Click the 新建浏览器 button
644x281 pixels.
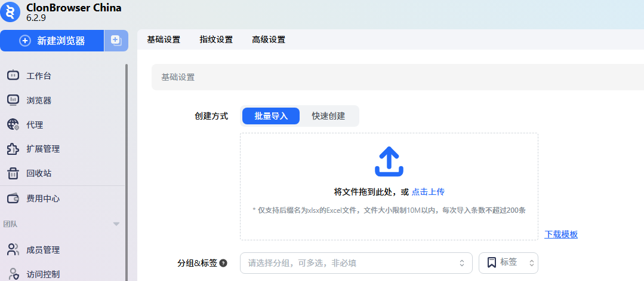pyautogui.click(x=52, y=41)
